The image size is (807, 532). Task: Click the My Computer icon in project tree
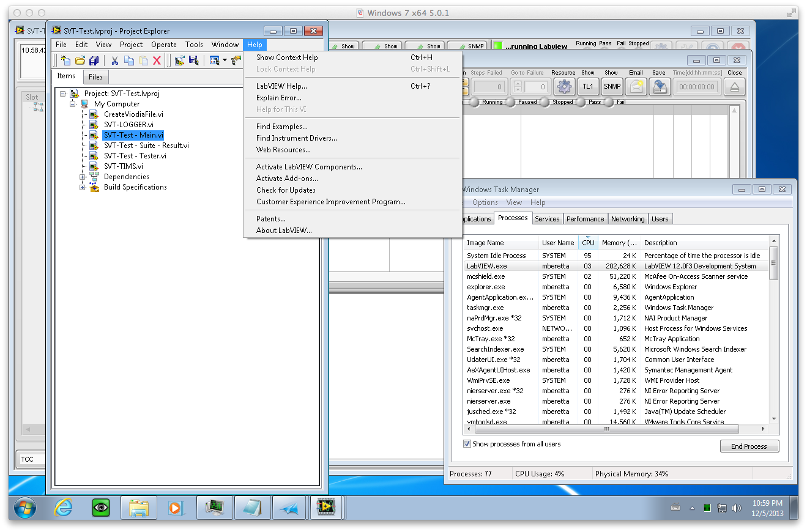(84, 104)
